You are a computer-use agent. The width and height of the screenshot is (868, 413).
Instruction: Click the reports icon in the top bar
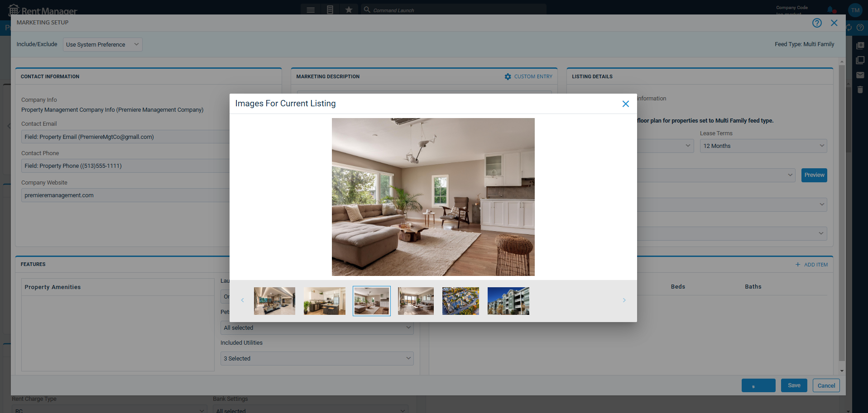[x=330, y=9]
